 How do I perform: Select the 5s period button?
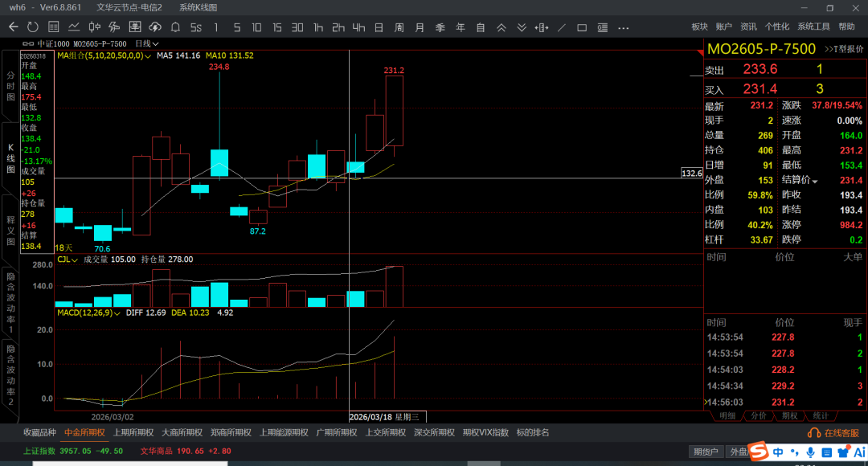click(196, 27)
